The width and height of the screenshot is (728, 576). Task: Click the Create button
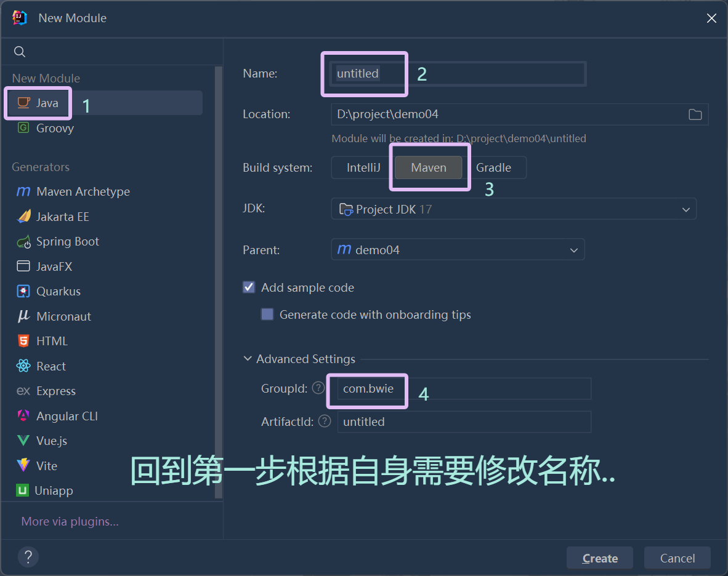(599, 558)
